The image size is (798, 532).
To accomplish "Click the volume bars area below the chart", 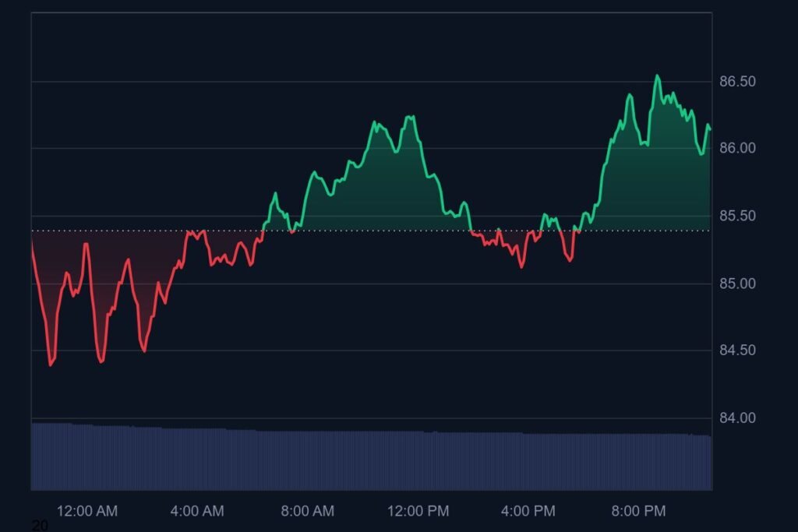I will pos(371,456).
